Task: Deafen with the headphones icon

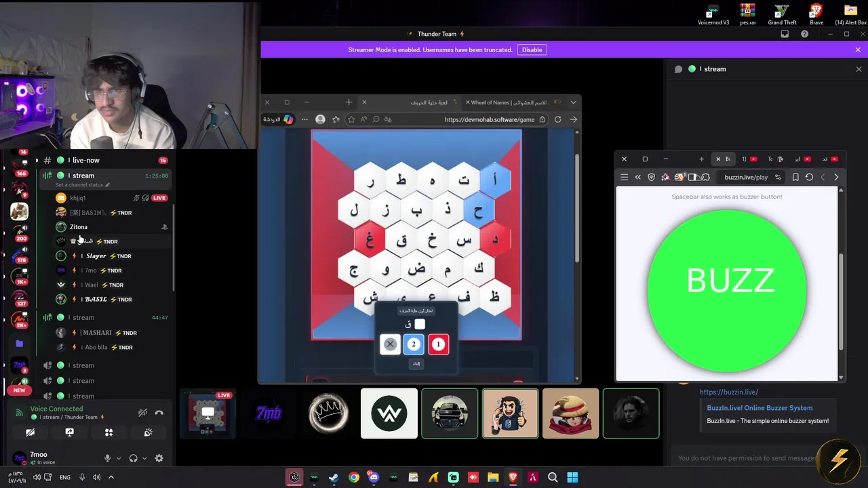Action: click(x=133, y=458)
